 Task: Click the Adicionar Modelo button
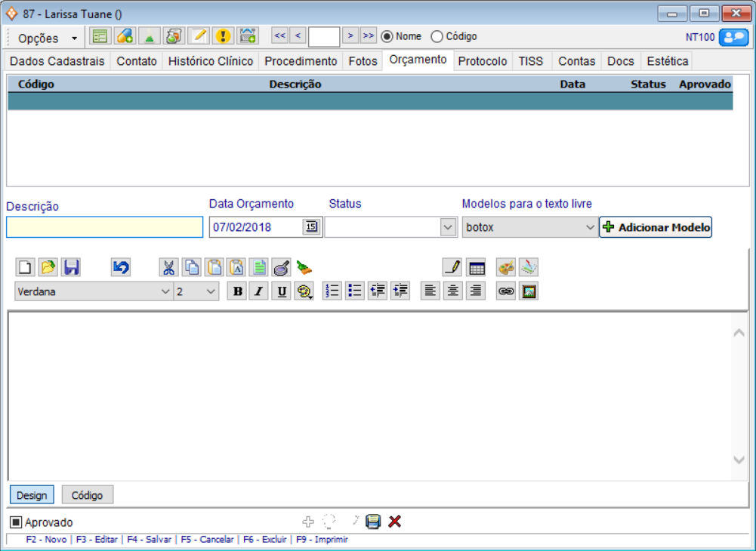656,227
